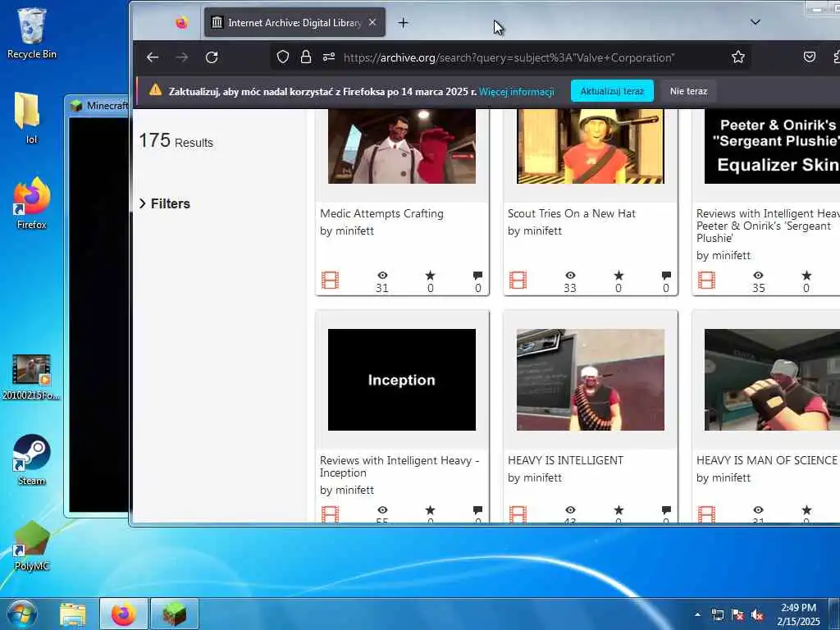
Task: Open the tracking protection shield icon
Action: [x=283, y=57]
